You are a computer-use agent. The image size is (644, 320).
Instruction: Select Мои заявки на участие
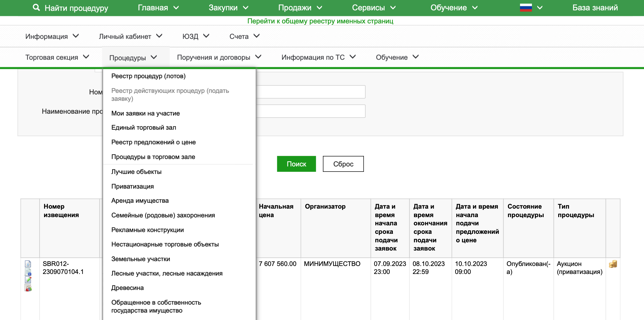coord(146,113)
